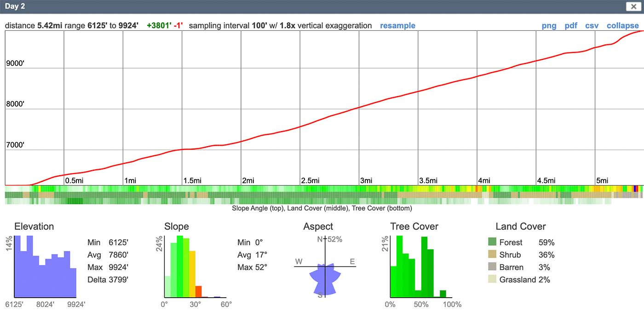Click the Shrub land cover swatch
Image resolution: width=644 pixels, height=311 pixels.
[492, 254]
